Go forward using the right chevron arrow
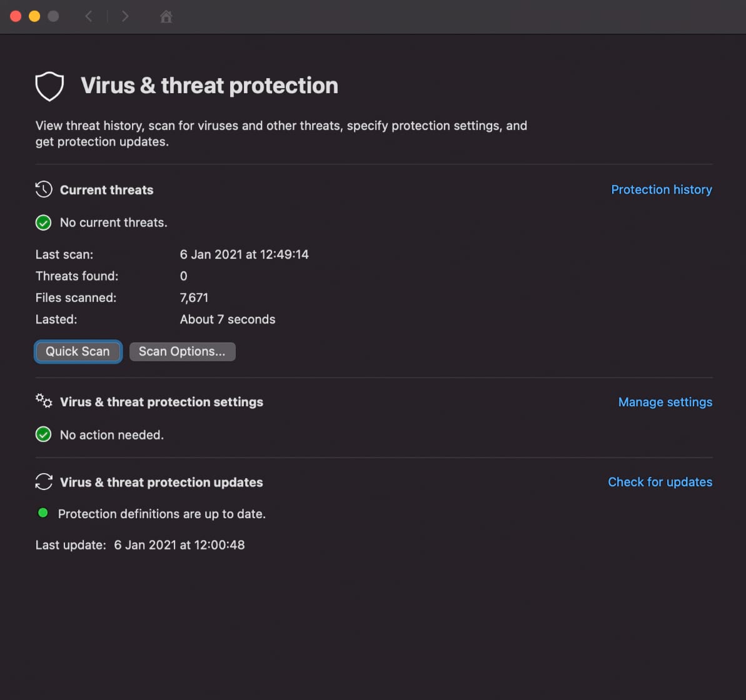The height and width of the screenshot is (700, 746). point(125,17)
